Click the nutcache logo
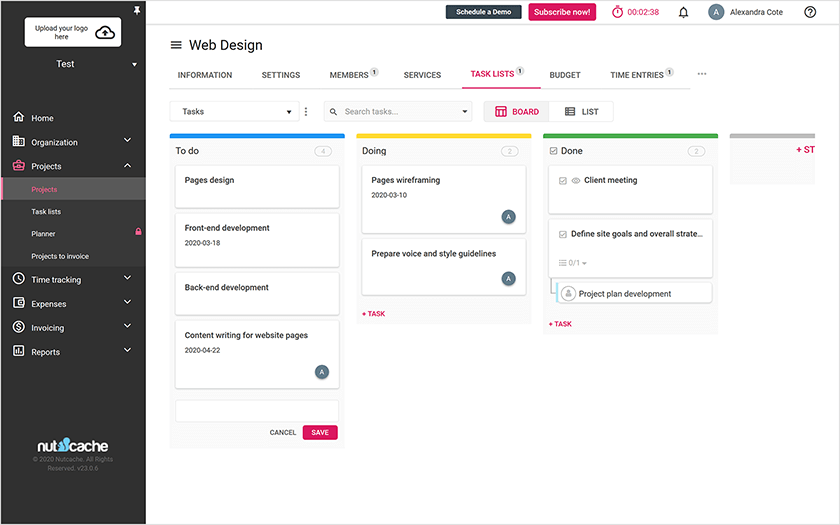Screen dimensions: 840x525 pos(72,445)
